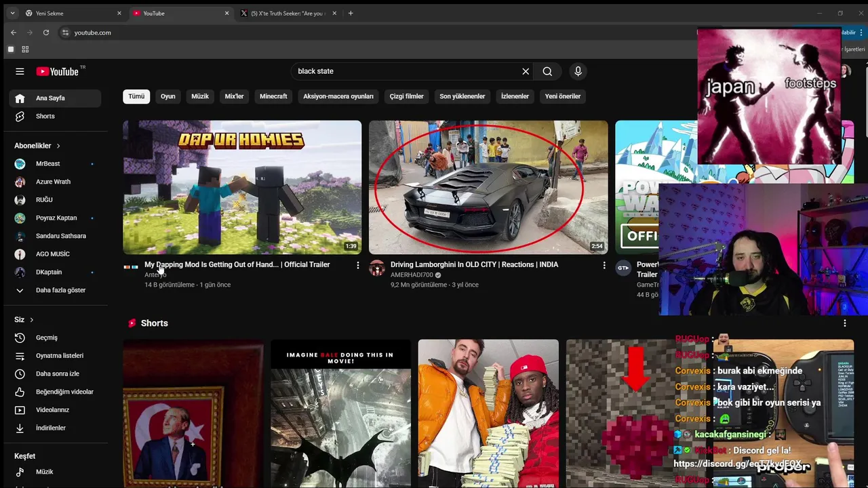Open Driving Lamborghini In OLD CITY title
868x488 pixels.
coord(475,264)
